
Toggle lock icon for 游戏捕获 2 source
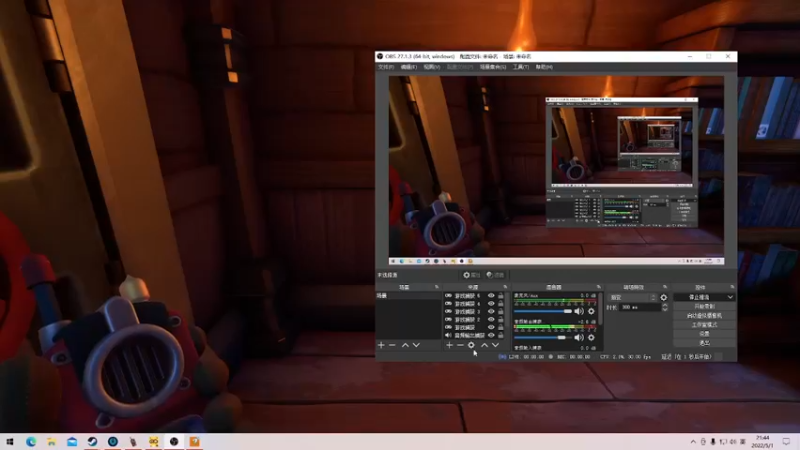point(501,319)
